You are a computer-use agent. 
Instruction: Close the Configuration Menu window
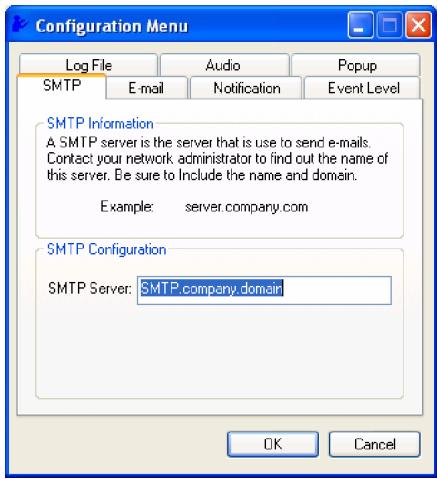point(418,25)
